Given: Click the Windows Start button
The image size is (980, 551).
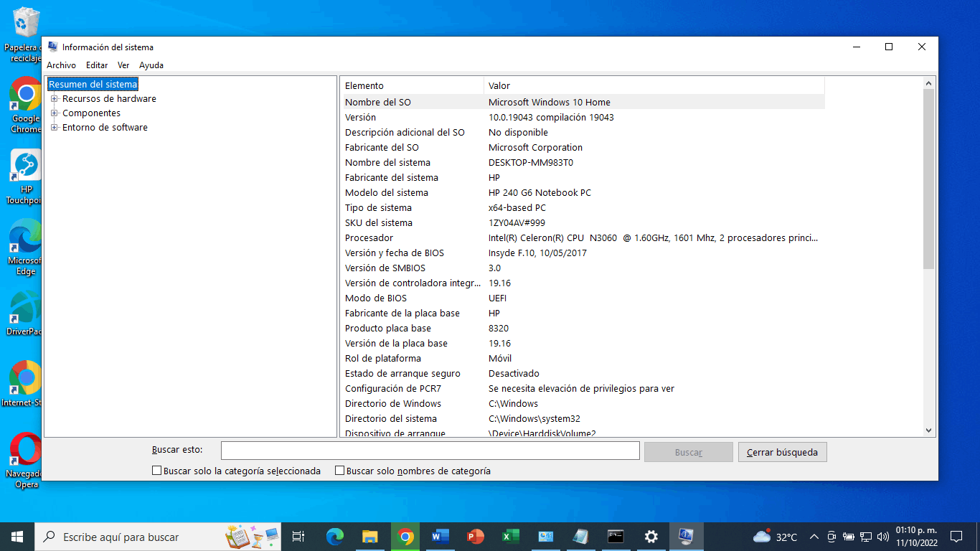Looking at the screenshot, I should coord(17,537).
